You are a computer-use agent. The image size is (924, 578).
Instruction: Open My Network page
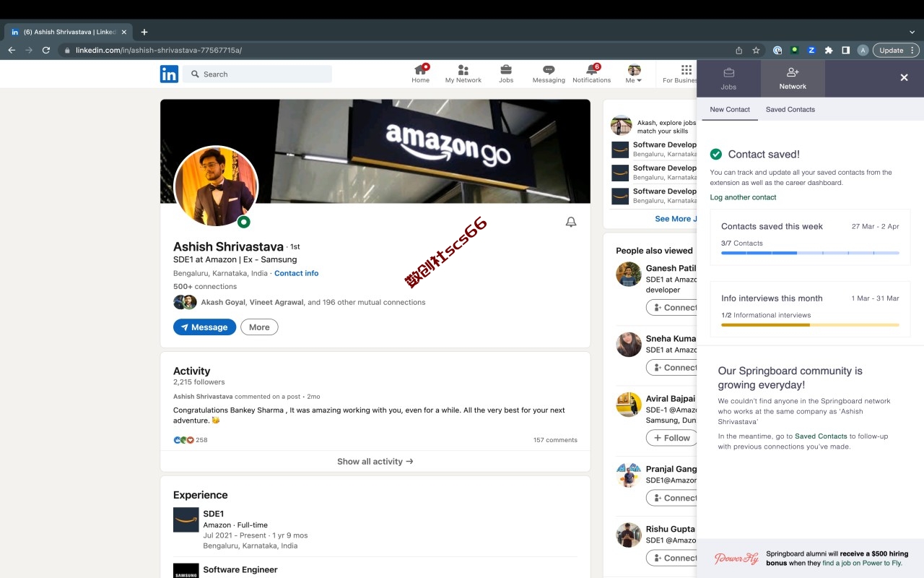pyautogui.click(x=463, y=74)
